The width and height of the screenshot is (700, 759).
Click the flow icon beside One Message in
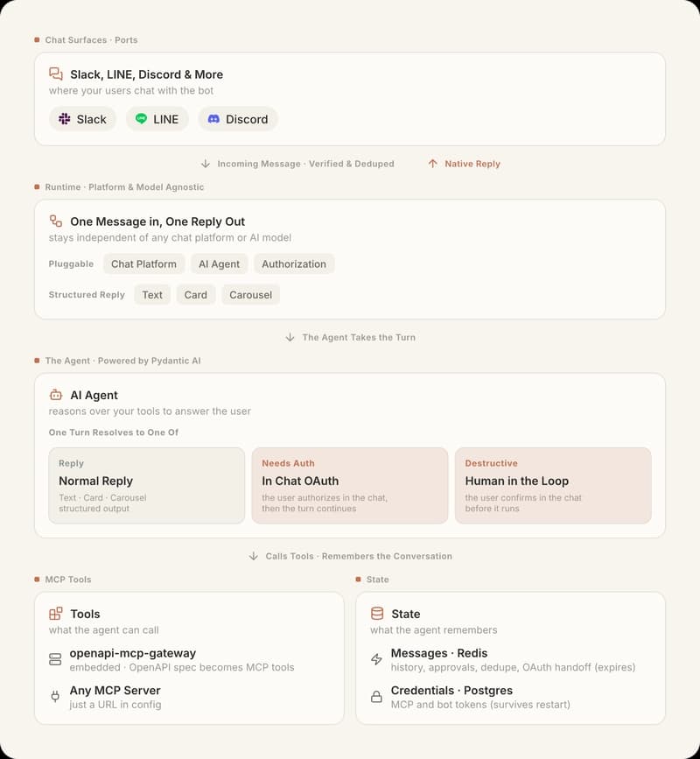point(56,221)
